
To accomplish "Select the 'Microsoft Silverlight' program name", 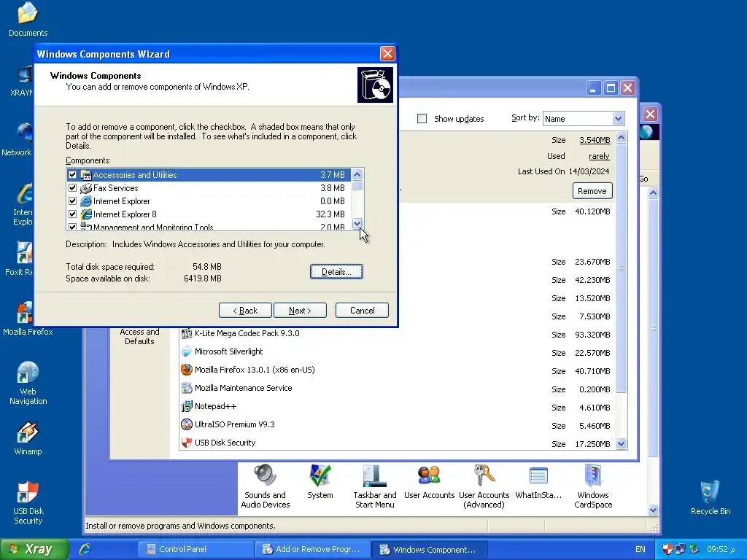I will pyautogui.click(x=228, y=351).
